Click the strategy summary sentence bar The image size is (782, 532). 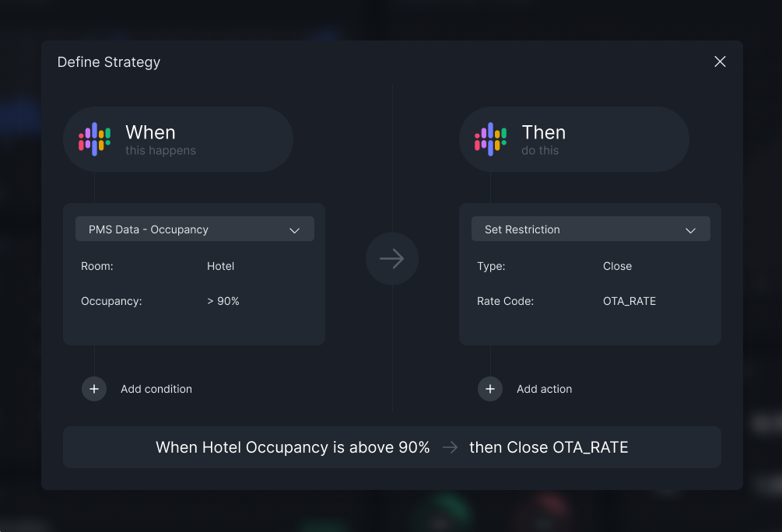(392, 447)
